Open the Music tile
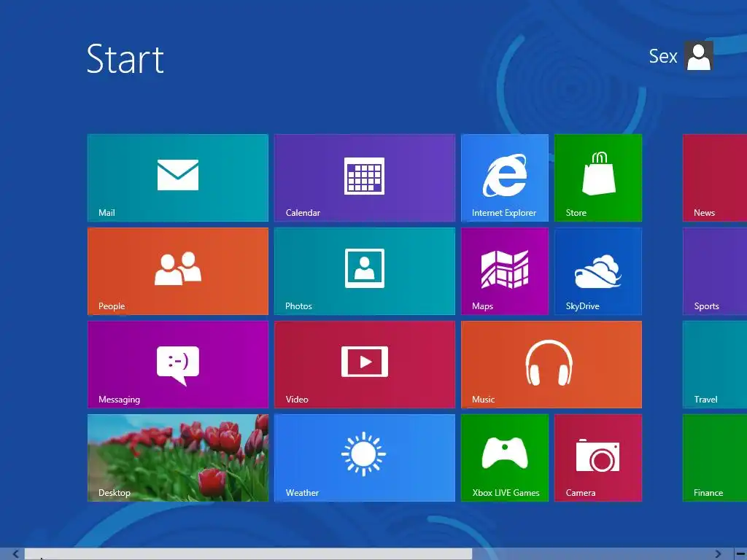Screen dimensions: 747x560 pos(551,365)
